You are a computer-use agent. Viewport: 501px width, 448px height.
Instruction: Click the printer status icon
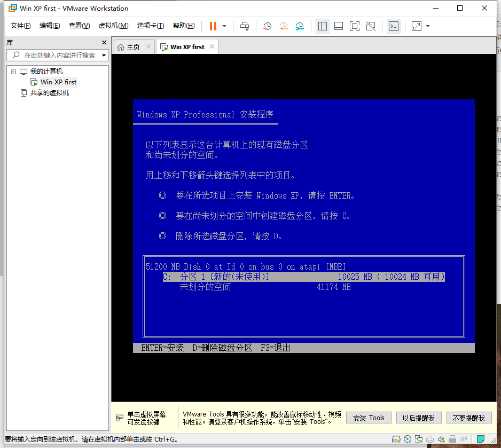pyautogui.click(x=430, y=439)
